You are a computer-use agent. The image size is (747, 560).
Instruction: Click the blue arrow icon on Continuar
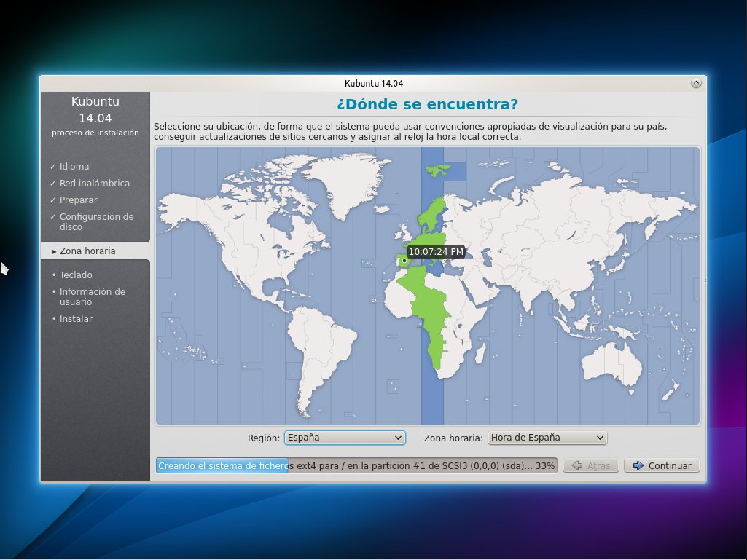638,465
